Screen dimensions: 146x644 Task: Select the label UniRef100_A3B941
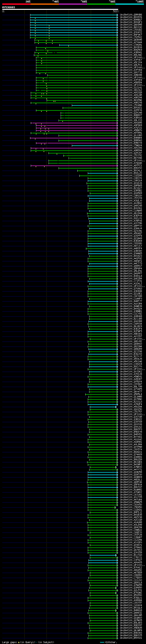[x=131, y=53]
